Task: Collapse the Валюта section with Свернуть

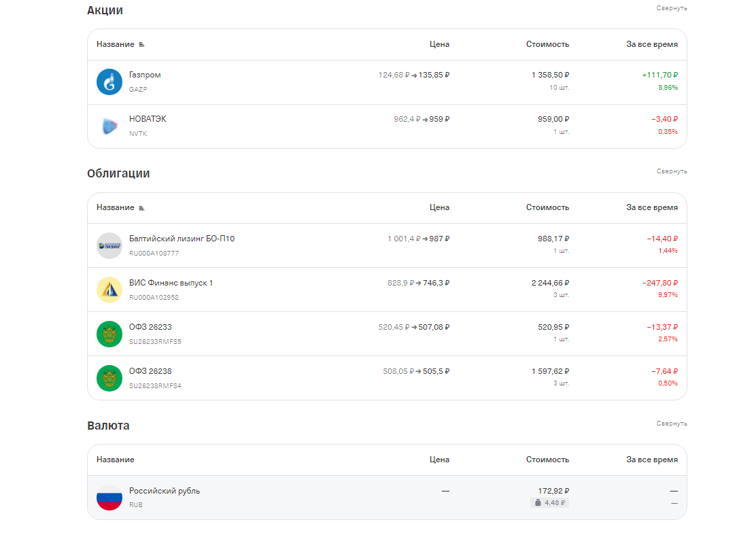Action: 672,424
